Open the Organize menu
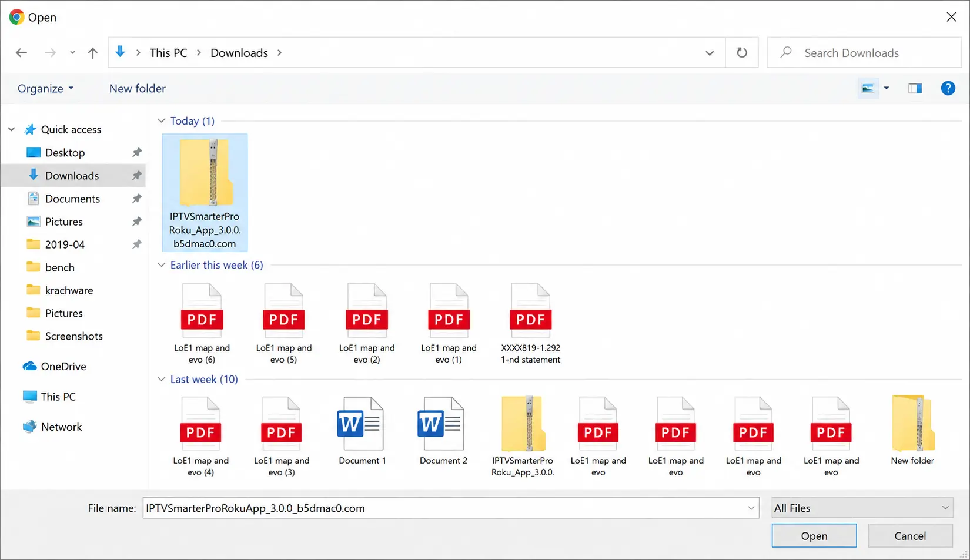This screenshot has width=970, height=560. pos(46,89)
